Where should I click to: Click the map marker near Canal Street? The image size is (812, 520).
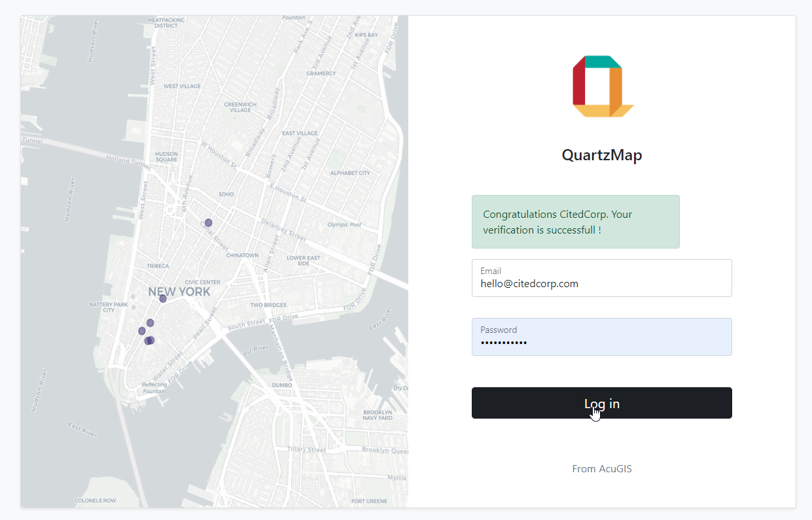coord(208,223)
